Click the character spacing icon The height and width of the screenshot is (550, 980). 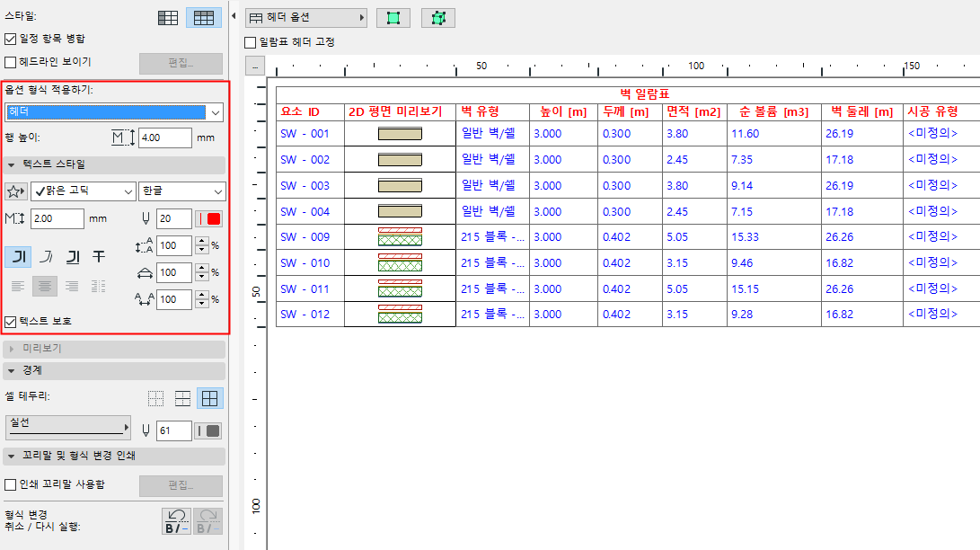click(x=144, y=300)
